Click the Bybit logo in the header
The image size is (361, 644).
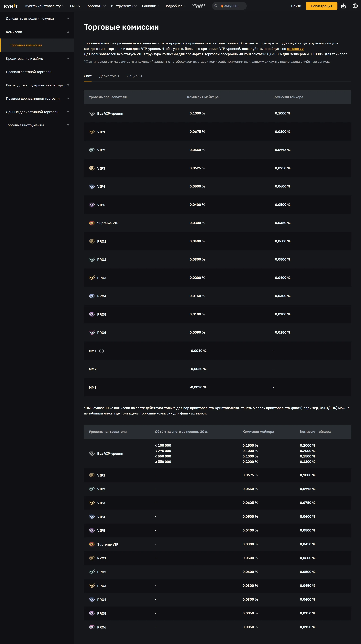pos(11,6)
